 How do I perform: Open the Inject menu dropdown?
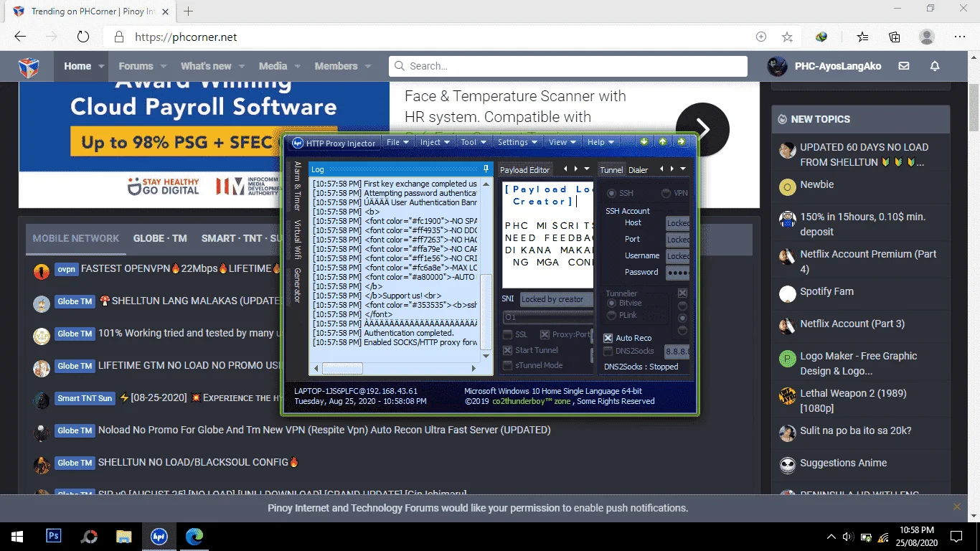tap(435, 142)
